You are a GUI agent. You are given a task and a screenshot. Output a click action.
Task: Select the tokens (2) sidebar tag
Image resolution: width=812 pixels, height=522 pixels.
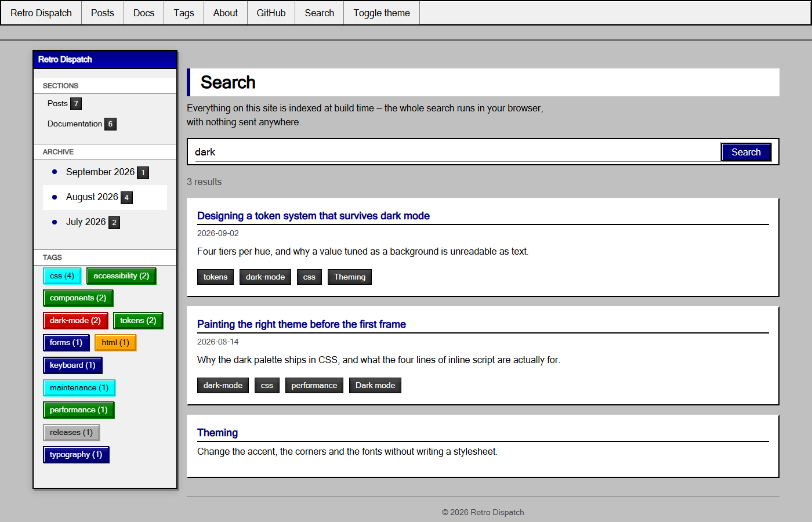pyautogui.click(x=138, y=320)
